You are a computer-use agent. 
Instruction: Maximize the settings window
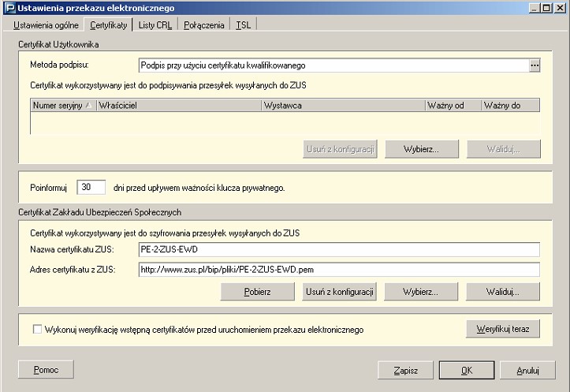[x=546, y=8]
